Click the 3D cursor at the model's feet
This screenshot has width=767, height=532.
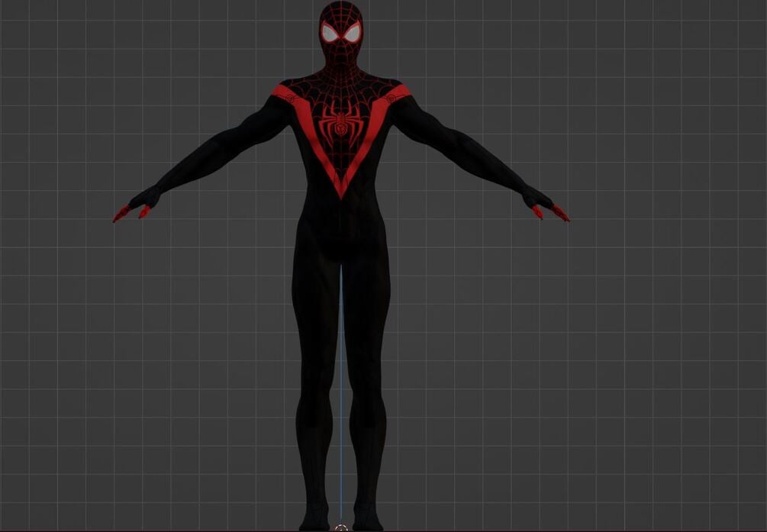coord(341,527)
